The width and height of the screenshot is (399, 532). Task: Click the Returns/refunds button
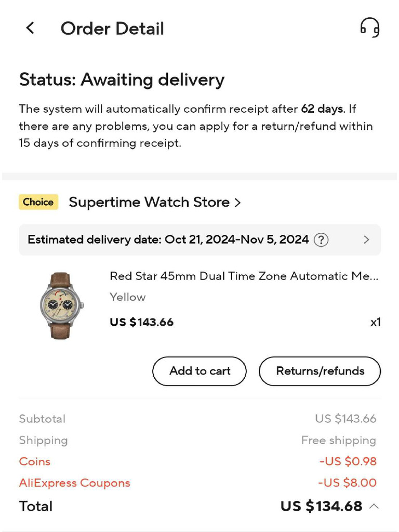pos(320,371)
